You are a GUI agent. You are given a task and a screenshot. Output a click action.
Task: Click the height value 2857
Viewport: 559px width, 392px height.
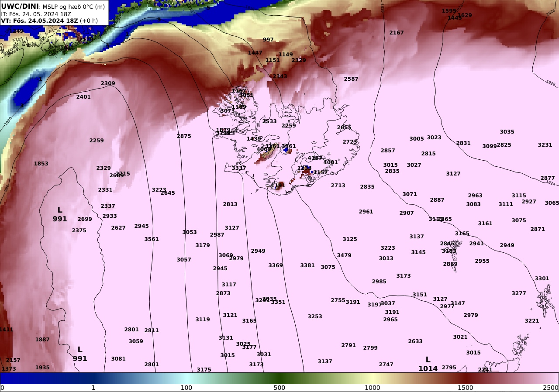point(388,151)
